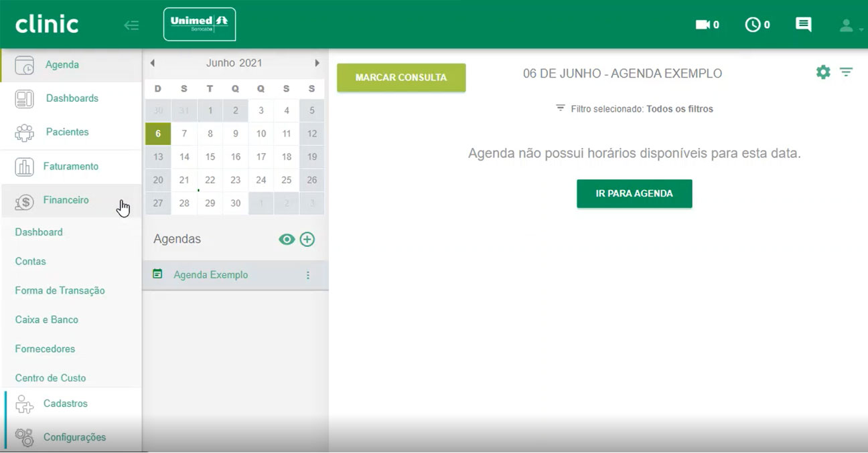868x453 pixels.
Task: Open the chat messages icon
Action: coord(803,25)
